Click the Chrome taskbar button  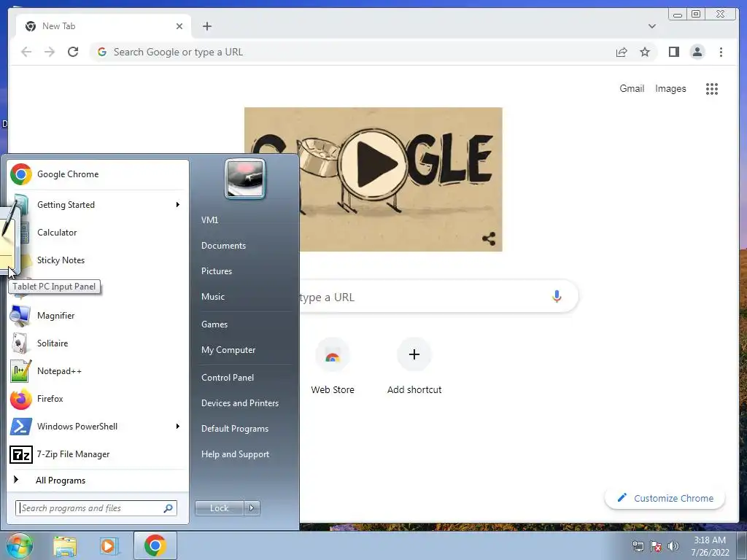coord(155,545)
